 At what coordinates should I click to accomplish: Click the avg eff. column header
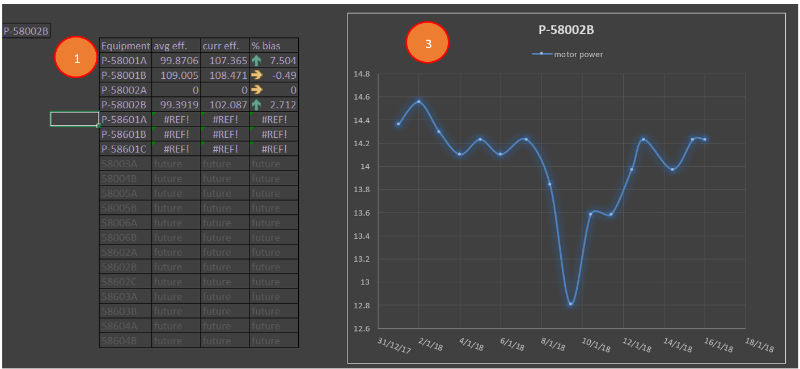coord(176,45)
